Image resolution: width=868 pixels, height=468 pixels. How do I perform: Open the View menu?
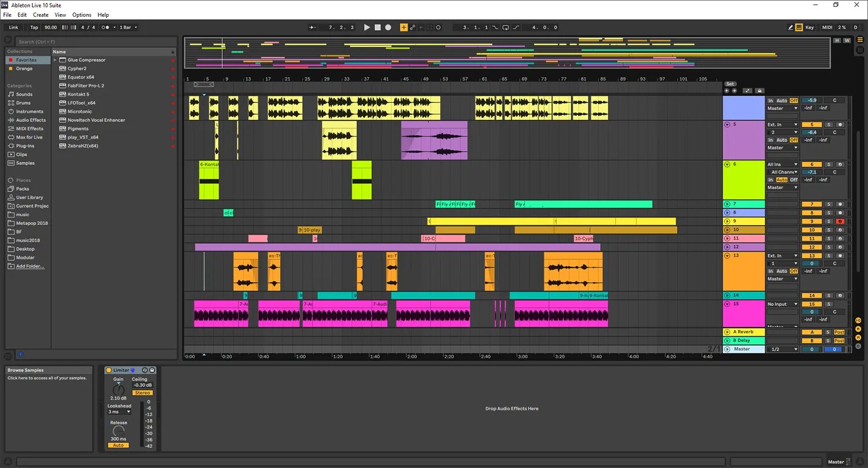pyautogui.click(x=60, y=15)
